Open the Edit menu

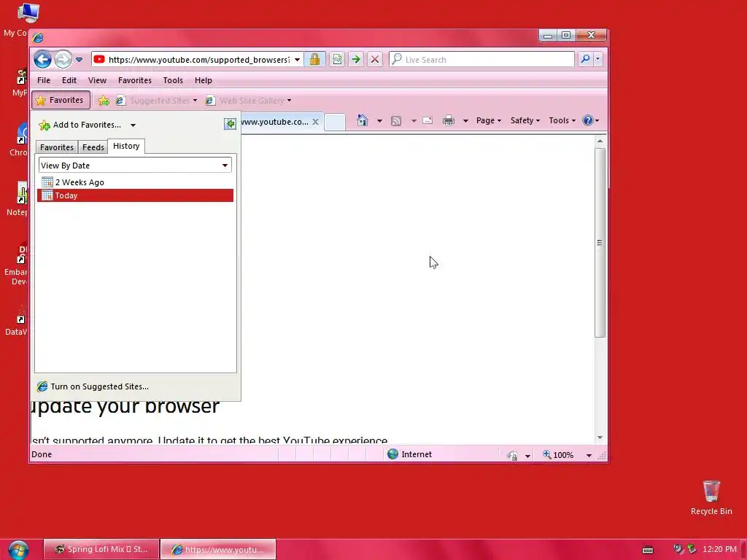click(x=69, y=80)
